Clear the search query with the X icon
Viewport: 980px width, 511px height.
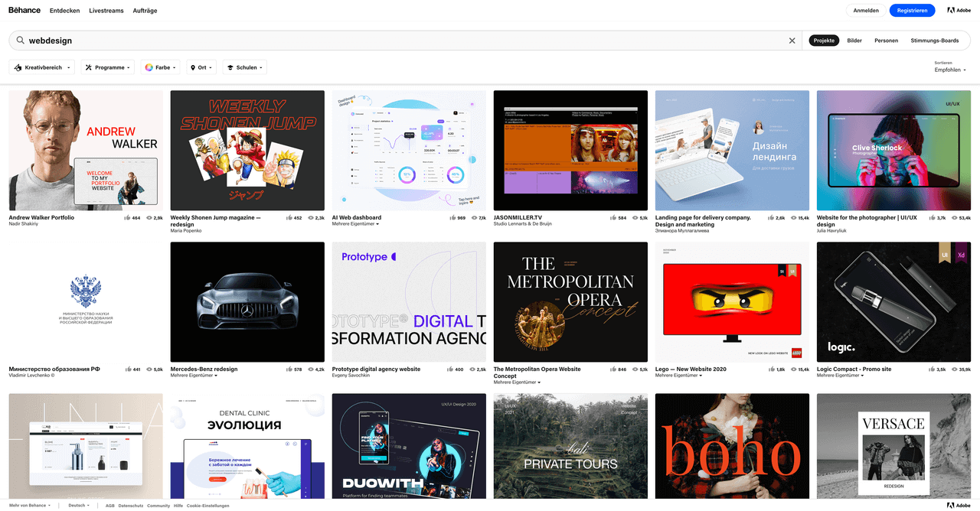click(x=792, y=41)
